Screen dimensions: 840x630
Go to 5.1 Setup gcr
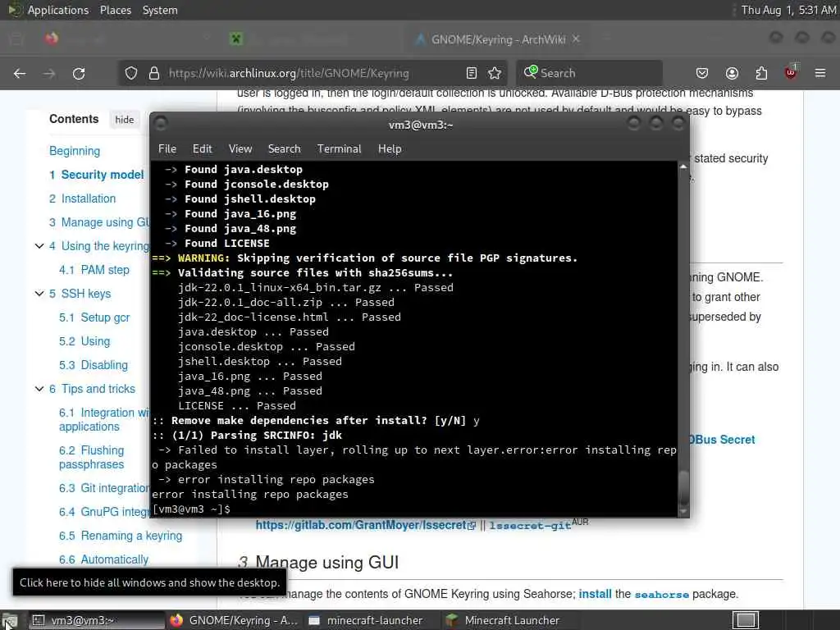point(94,317)
